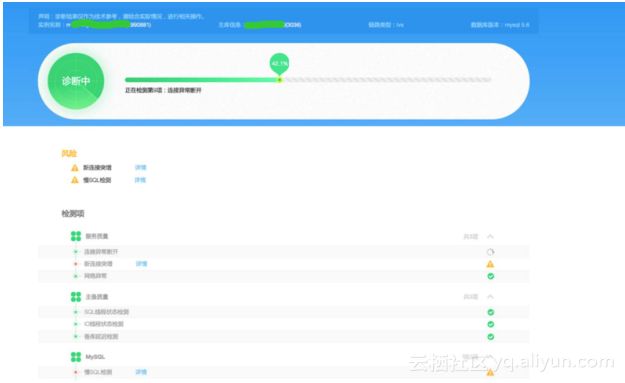Click the green 诊断中 status circle

click(76, 81)
